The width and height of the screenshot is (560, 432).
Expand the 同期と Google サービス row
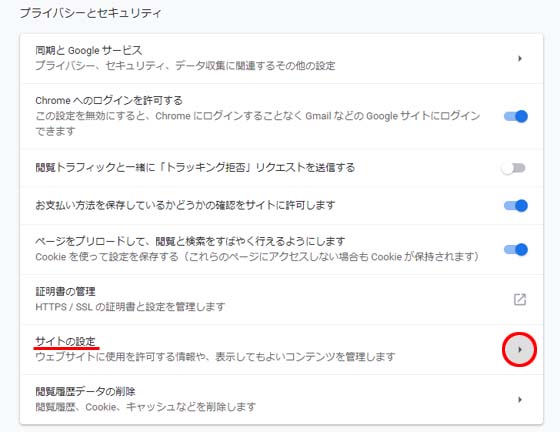[281, 58]
